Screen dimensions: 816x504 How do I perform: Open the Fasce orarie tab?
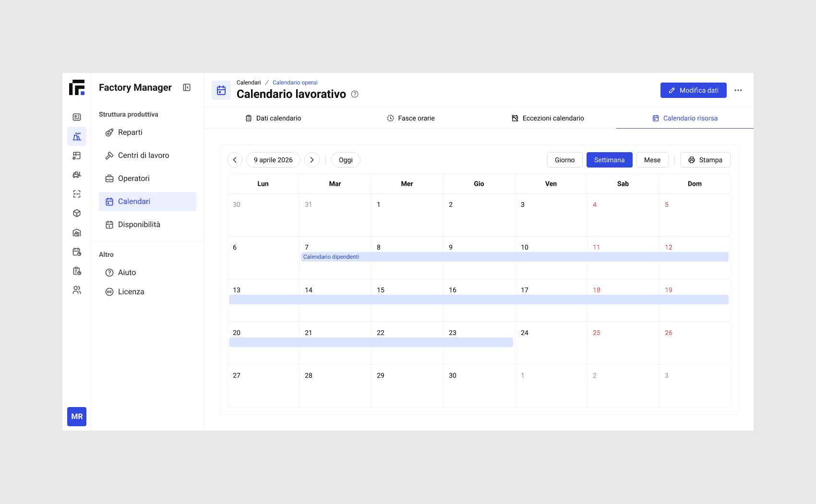click(411, 118)
